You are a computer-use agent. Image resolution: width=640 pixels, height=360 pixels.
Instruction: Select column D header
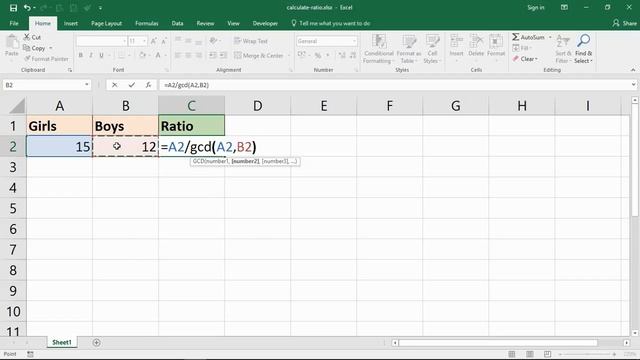[258, 106]
